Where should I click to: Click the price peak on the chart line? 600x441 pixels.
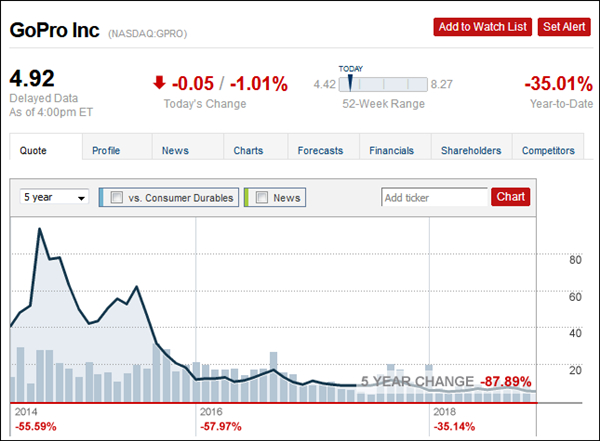40,230
